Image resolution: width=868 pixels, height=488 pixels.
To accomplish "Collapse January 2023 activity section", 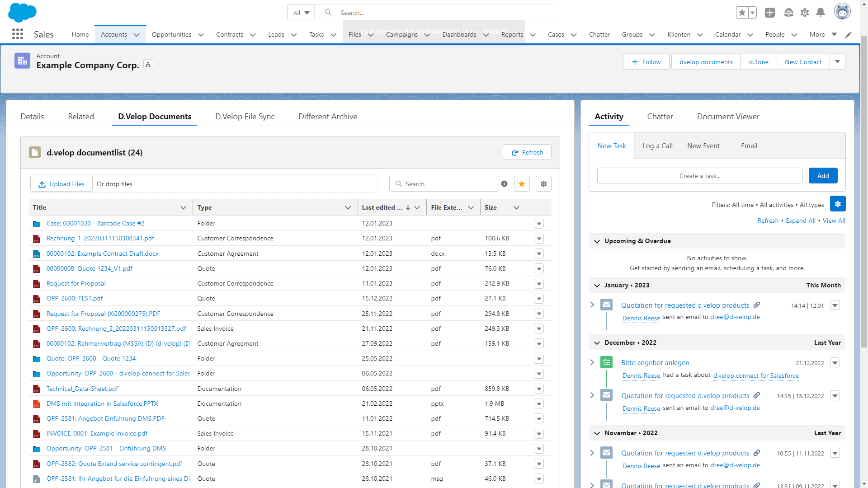I will [597, 286].
